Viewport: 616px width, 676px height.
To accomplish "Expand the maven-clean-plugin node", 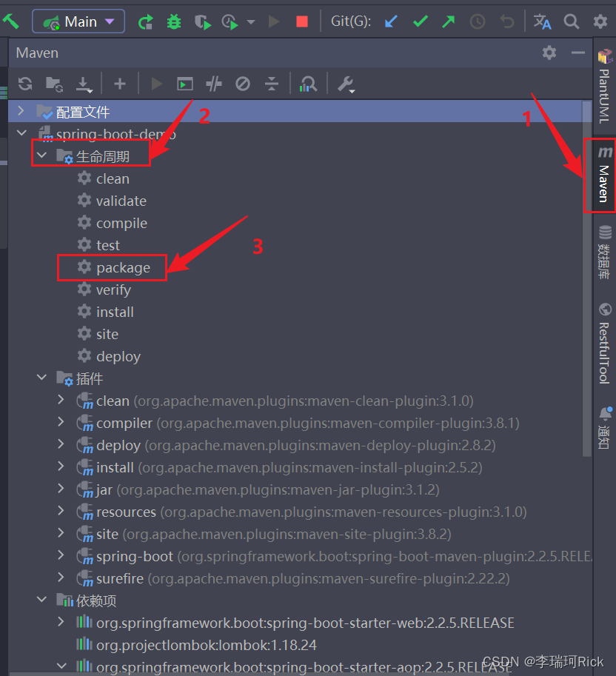I will tap(61, 400).
